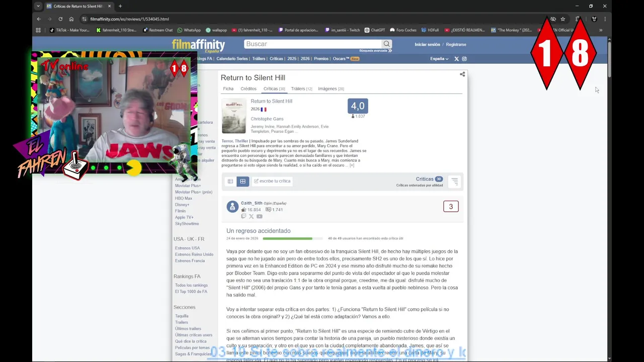Open Movistar Plus+ sidebar link
The height and width of the screenshot is (362, 644).
tap(188, 186)
